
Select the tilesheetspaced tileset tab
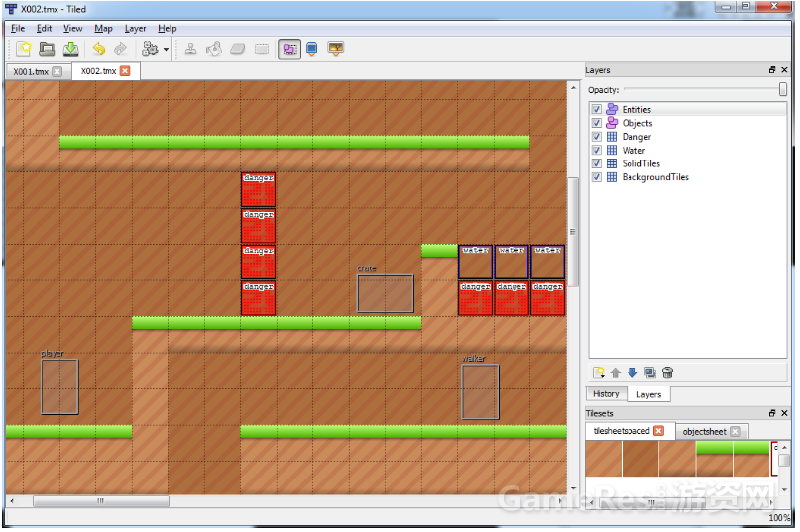point(622,431)
